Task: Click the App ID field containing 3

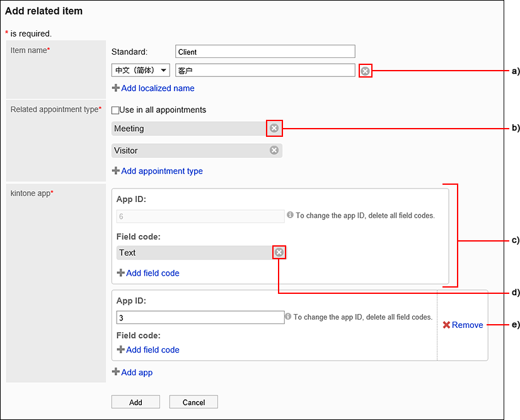Action: [200, 317]
